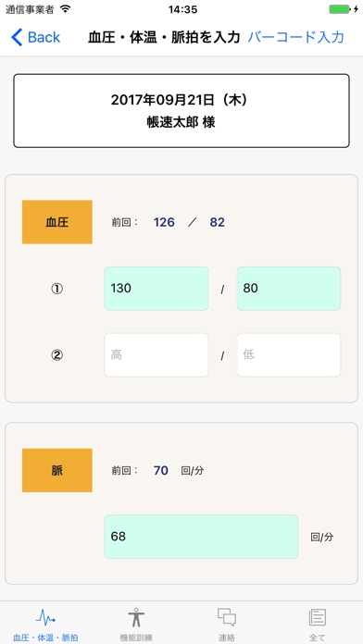Tap the 血圧 orange label
This screenshot has height=644, width=363.
[x=57, y=222]
